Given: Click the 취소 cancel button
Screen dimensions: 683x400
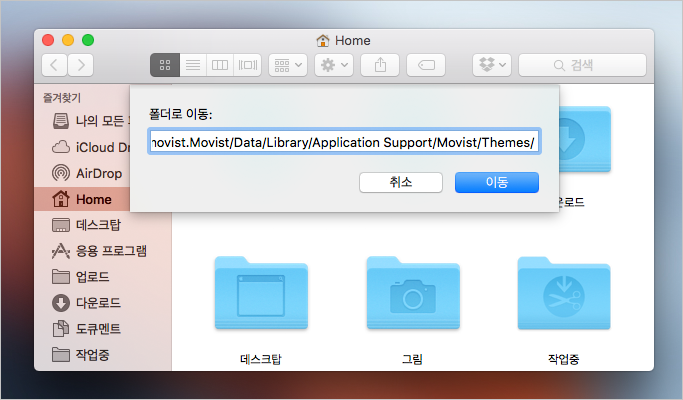Looking at the screenshot, I should pos(401,182).
